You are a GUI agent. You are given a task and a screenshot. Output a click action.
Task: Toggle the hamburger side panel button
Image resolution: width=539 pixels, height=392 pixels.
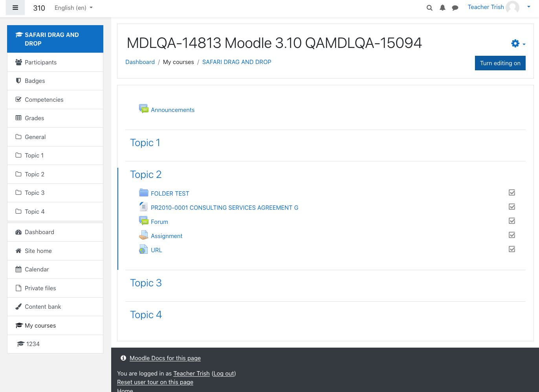tap(15, 7)
